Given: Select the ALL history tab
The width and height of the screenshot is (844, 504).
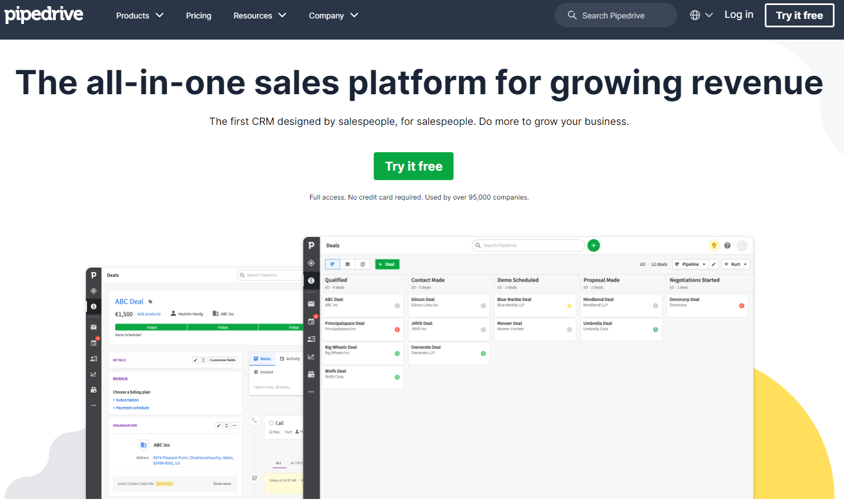Looking at the screenshot, I should (278, 463).
